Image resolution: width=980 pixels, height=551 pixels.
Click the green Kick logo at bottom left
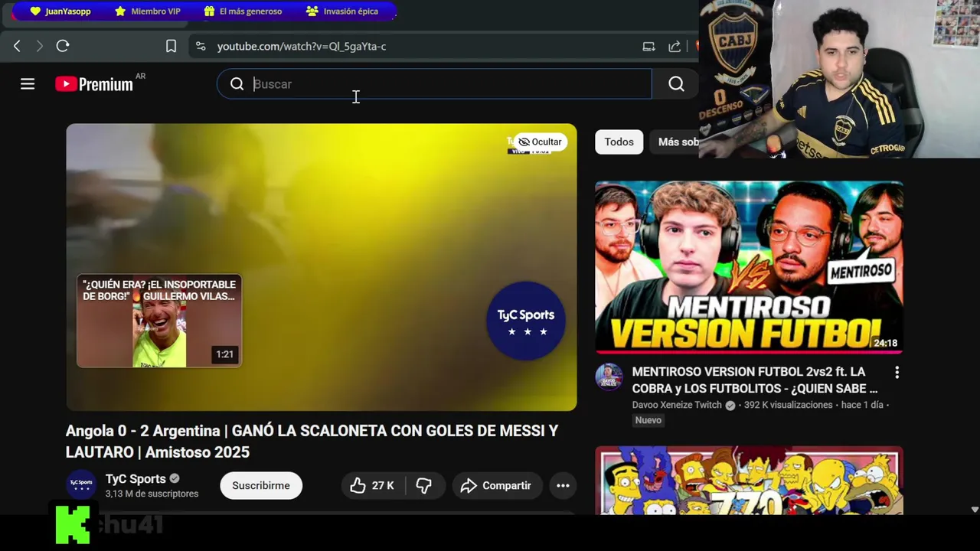point(73,524)
